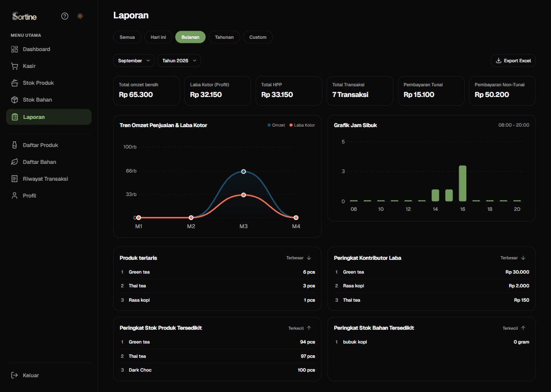
Task: Click the Kasir shopping cart icon
Action: pyautogui.click(x=14, y=66)
